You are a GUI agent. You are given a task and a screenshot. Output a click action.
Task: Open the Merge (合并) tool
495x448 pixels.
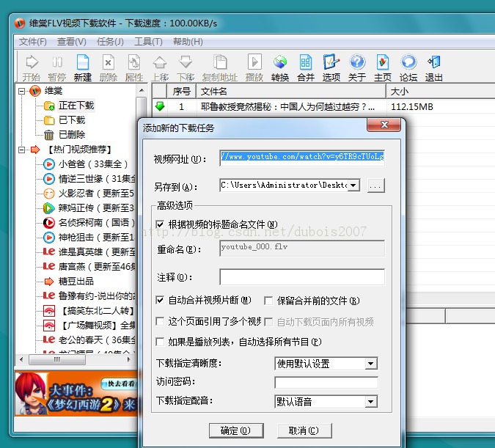(x=306, y=67)
